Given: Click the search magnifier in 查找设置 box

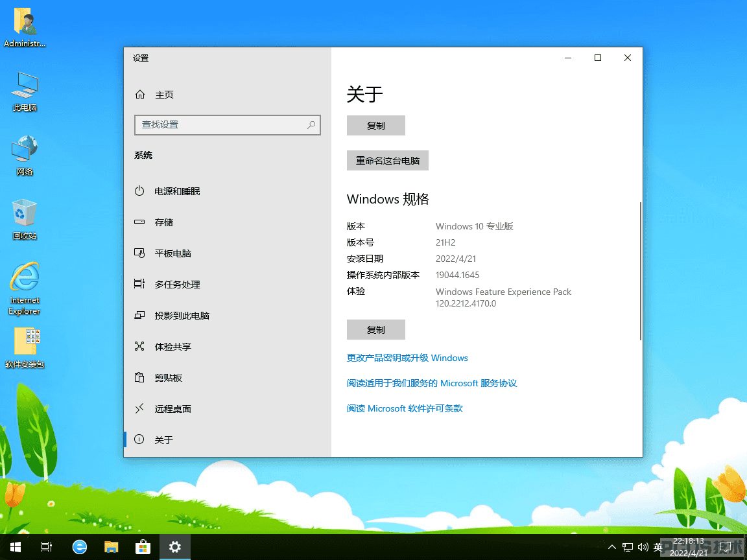Looking at the screenshot, I should pos(311,124).
